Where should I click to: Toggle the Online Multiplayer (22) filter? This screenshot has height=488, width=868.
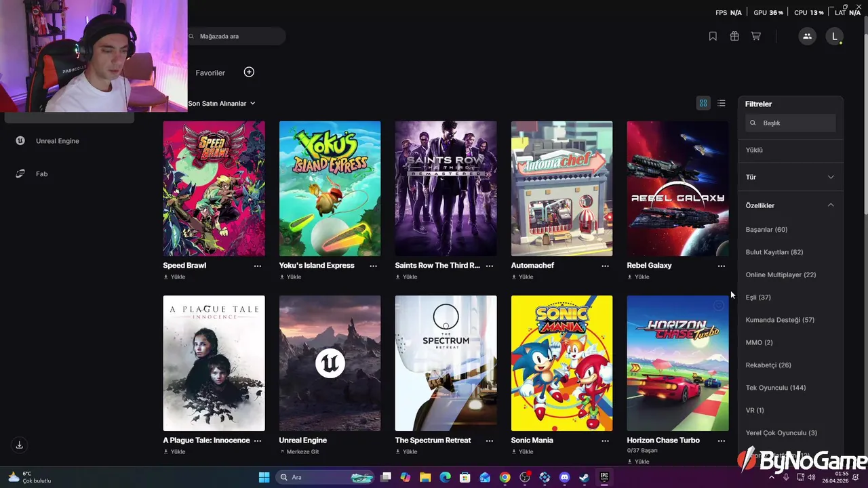[x=781, y=274]
